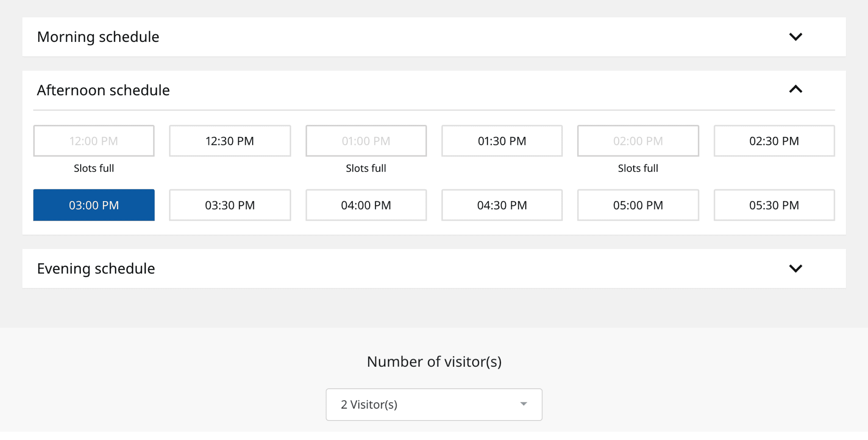The image size is (868, 440).
Task: Select the 05:30 PM time slot
Action: [x=774, y=205]
